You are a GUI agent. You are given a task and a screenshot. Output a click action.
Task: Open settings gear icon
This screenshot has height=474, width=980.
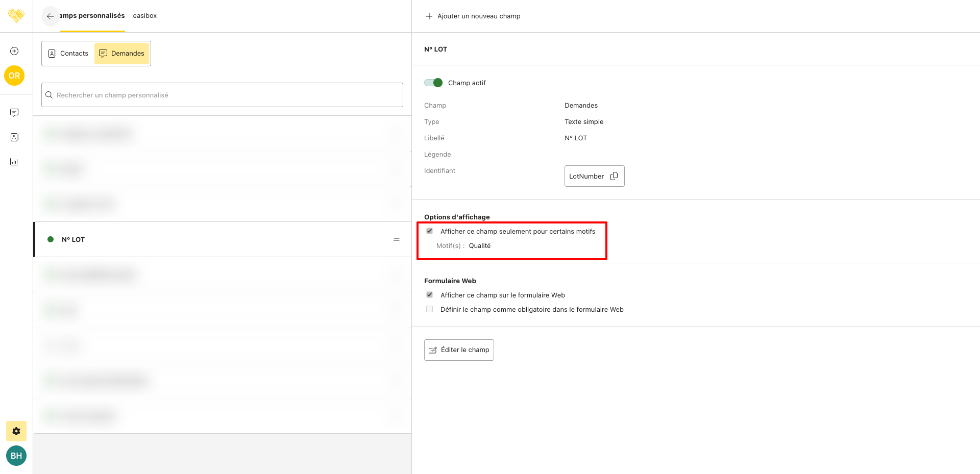[x=16, y=431]
